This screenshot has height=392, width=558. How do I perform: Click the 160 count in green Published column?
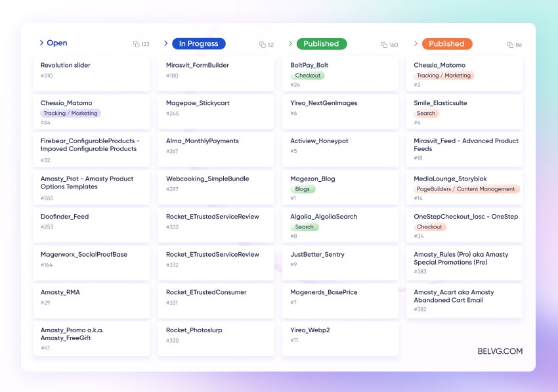(x=394, y=45)
